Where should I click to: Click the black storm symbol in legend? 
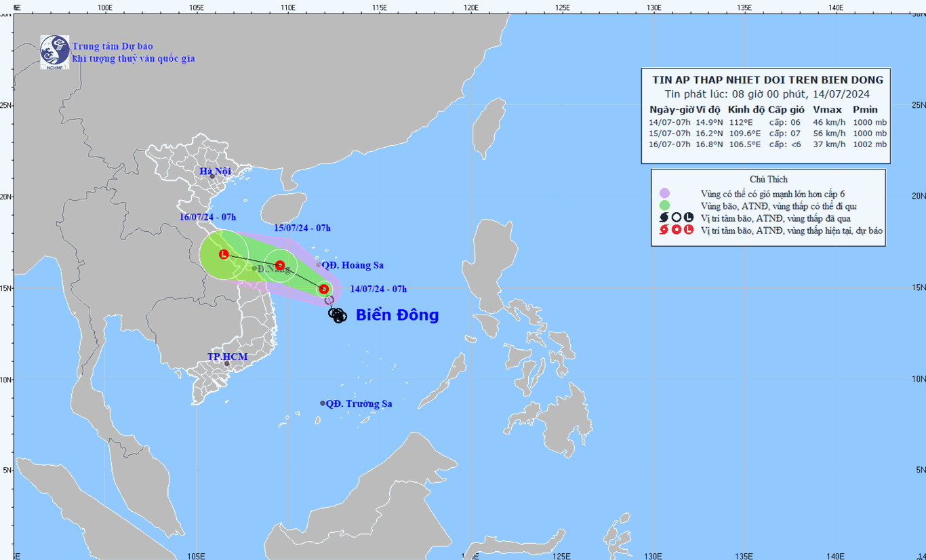tap(664, 218)
